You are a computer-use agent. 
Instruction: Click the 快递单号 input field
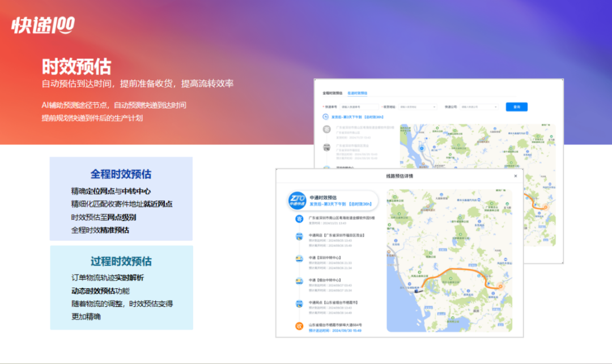click(359, 107)
